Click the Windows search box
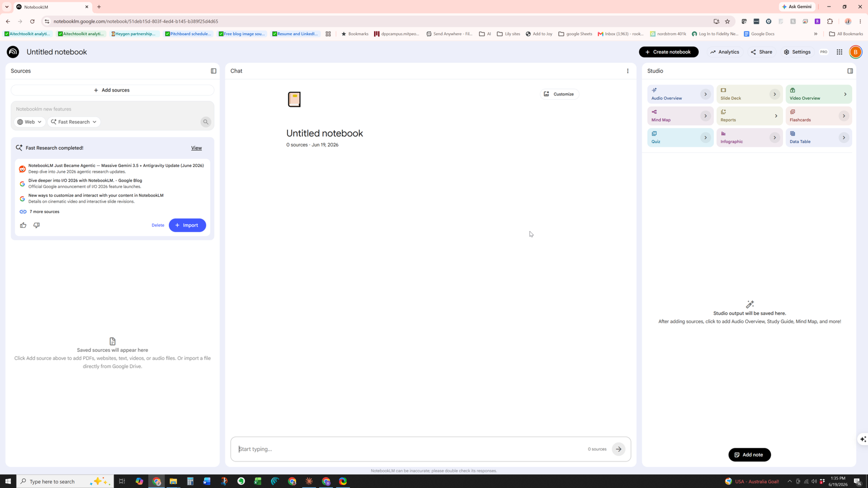 (65, 481)
